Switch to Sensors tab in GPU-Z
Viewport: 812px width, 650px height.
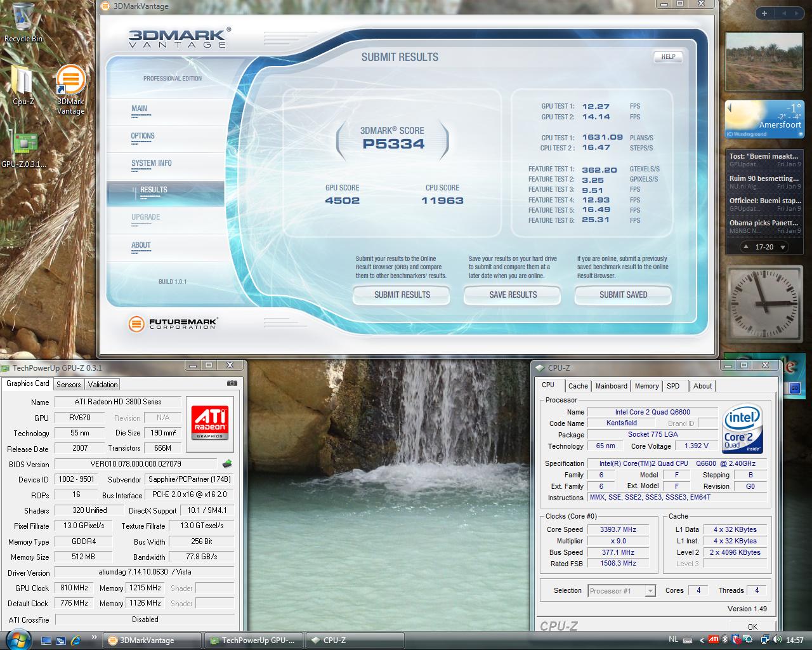69,385
